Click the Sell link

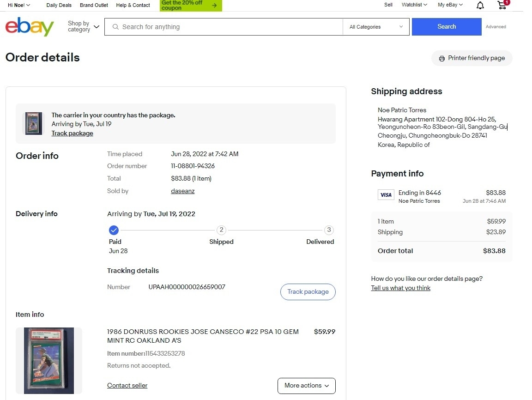click(x=388, y=5)
